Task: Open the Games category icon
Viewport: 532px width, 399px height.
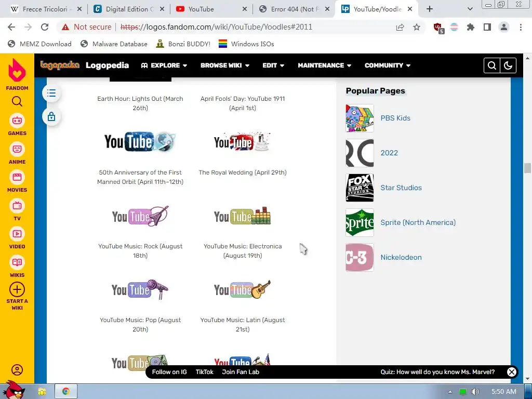Action: (17, 121)
